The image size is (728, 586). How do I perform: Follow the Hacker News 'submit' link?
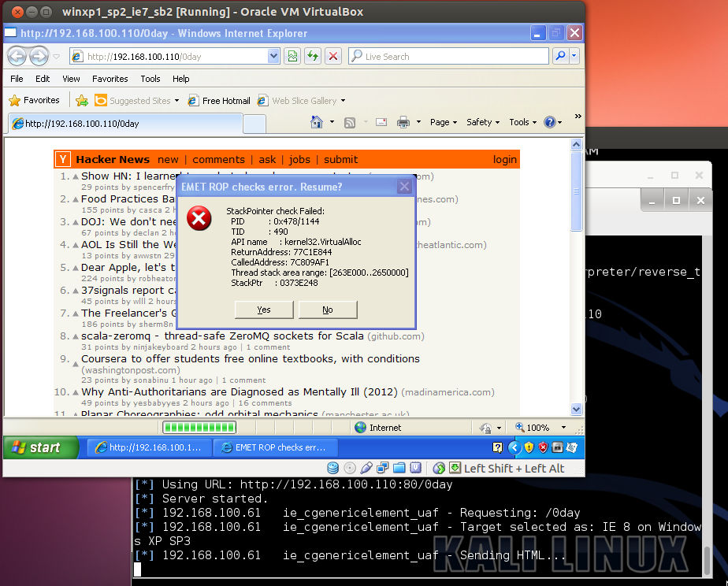(341, 160)
